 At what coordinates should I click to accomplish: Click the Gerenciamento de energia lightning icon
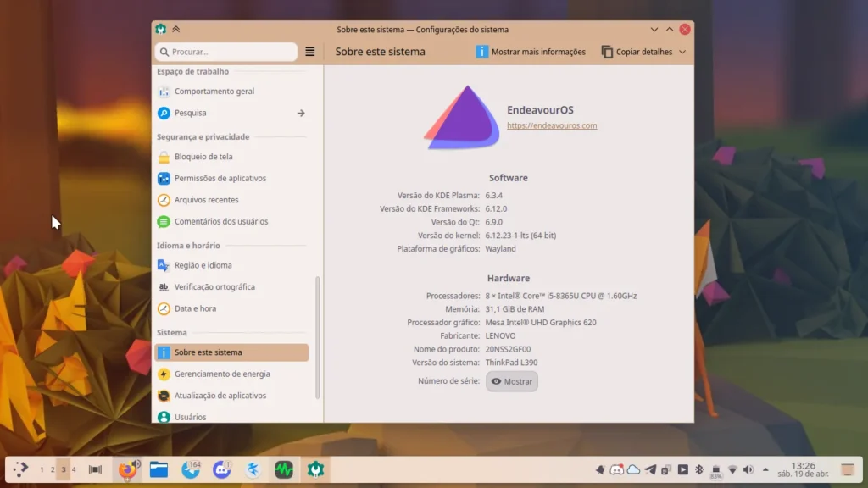(164, 374)
